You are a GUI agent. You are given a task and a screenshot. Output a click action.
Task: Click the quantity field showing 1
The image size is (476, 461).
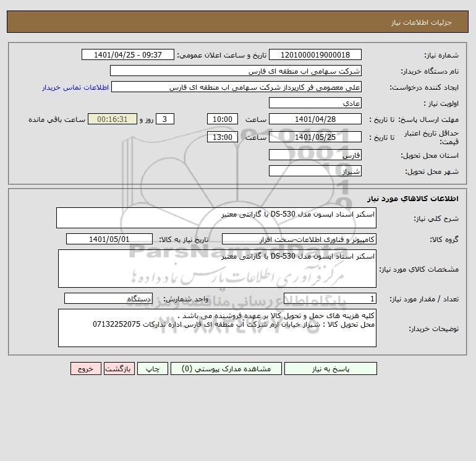click(330, 298)
